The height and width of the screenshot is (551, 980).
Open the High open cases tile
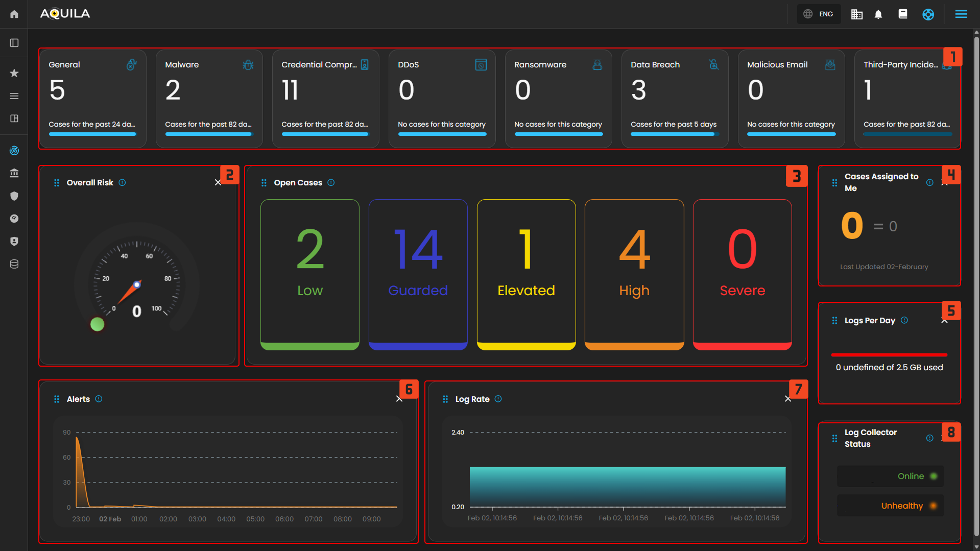point(634,274)
